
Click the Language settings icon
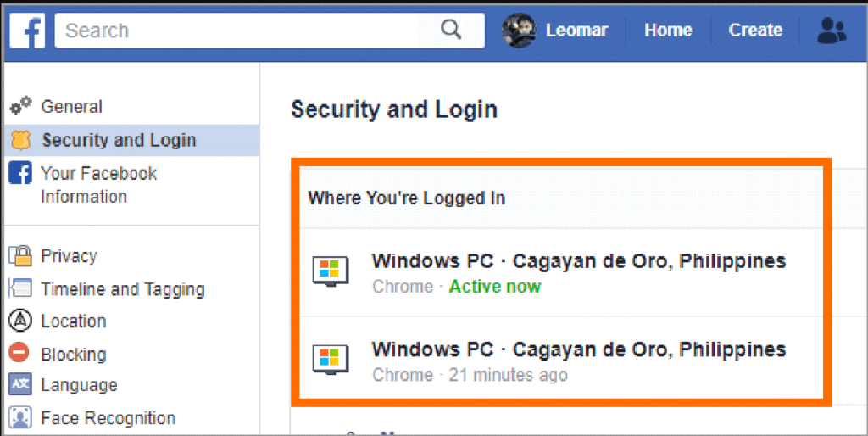point(20,384)
